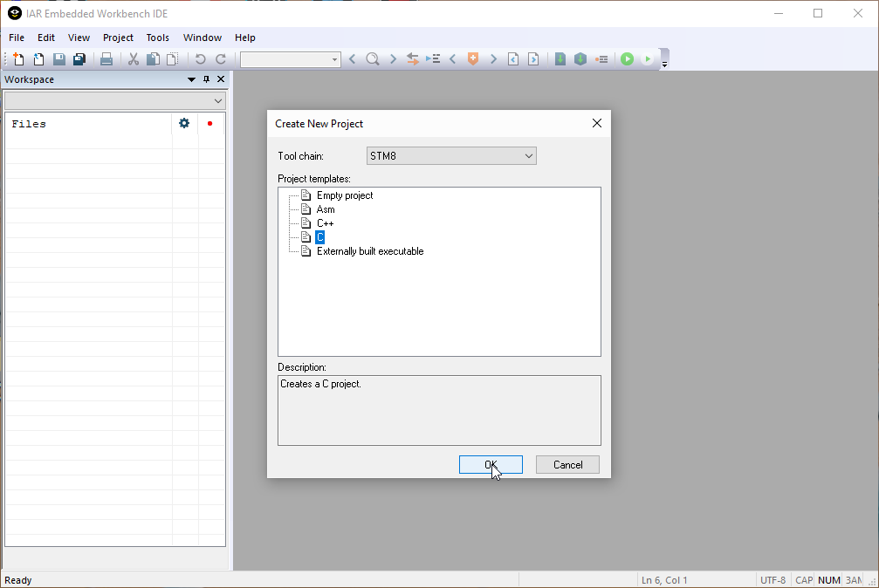This screenshot has height=588, width=879.
Task: Open the Help menu
Action: pyautogui.click(x=245, y=38)
